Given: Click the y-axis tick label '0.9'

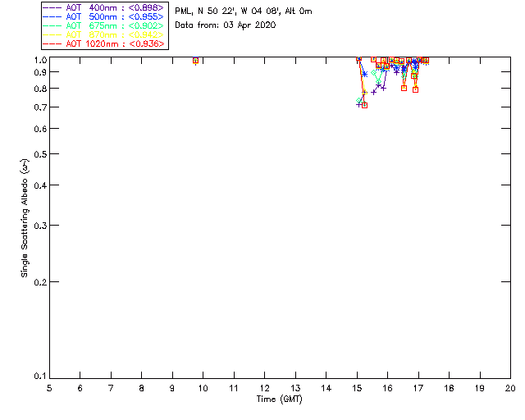Looking at the screenshot, I should pos(40,72).
